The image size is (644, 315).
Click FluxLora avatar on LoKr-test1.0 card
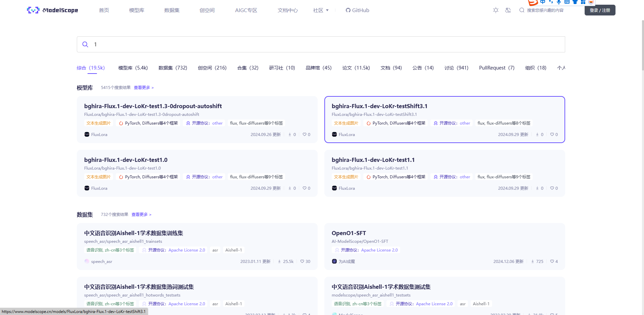coord(87,188)
